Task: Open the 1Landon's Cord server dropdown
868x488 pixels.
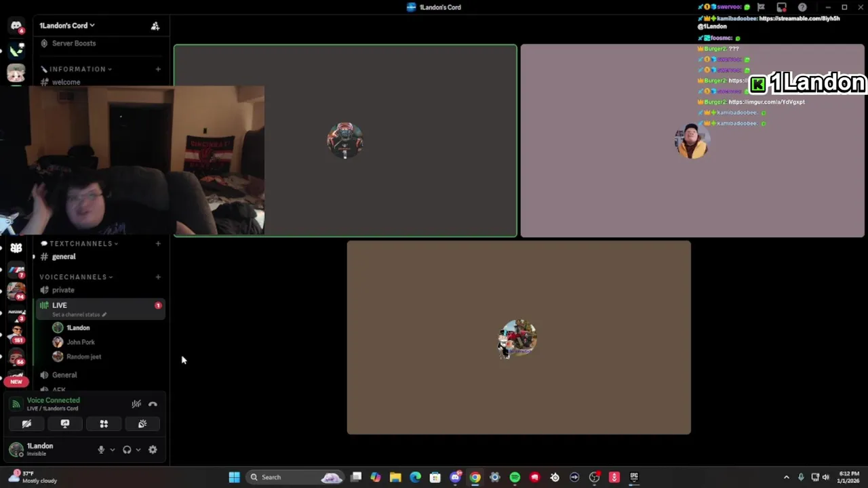Action: pyautogui.click(x=66, y=26)
